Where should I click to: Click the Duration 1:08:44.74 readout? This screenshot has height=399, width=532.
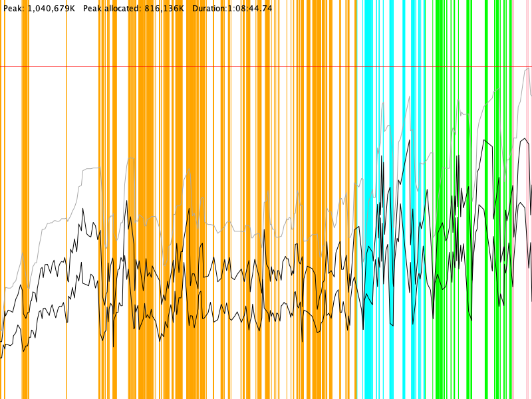tap(232, 9)
